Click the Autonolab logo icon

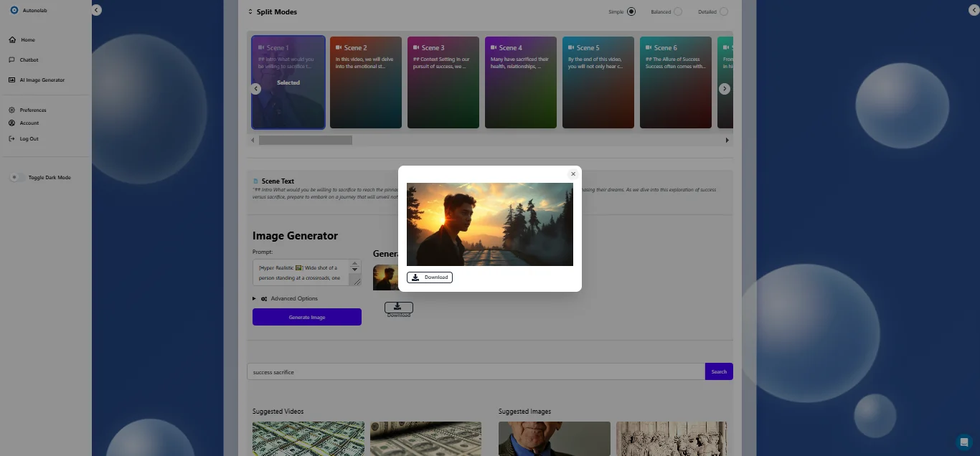(14, 10)
